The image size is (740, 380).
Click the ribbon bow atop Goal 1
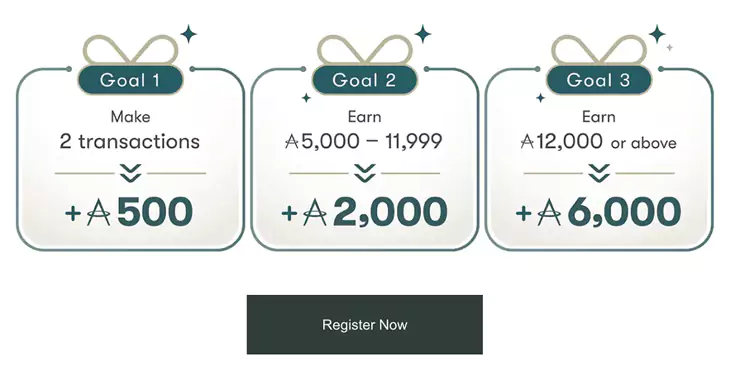click(131, 49)
